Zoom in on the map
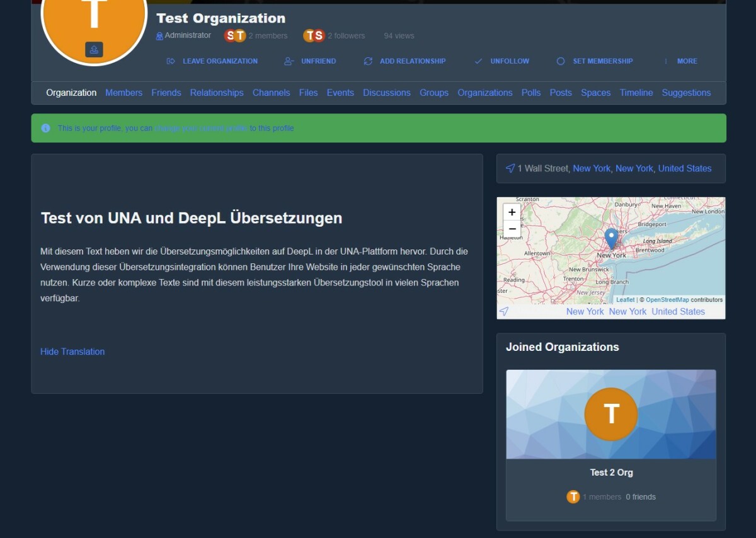This screenshot has height=538, width=756. click(x=512, y=212)
